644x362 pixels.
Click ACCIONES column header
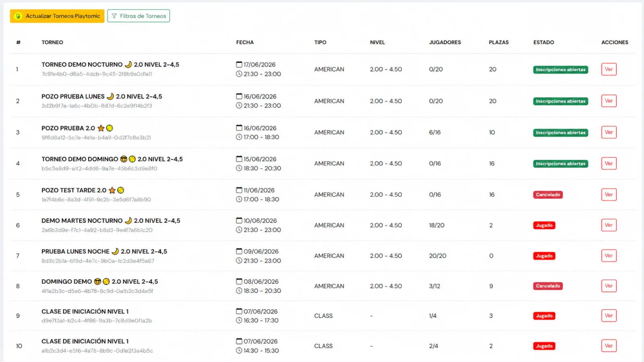(x=615, y=42)
